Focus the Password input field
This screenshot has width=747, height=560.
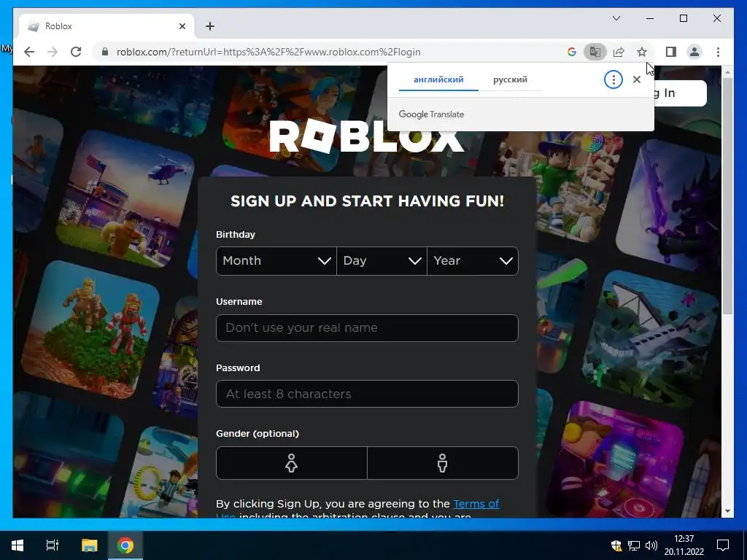(x=367, y=394)
